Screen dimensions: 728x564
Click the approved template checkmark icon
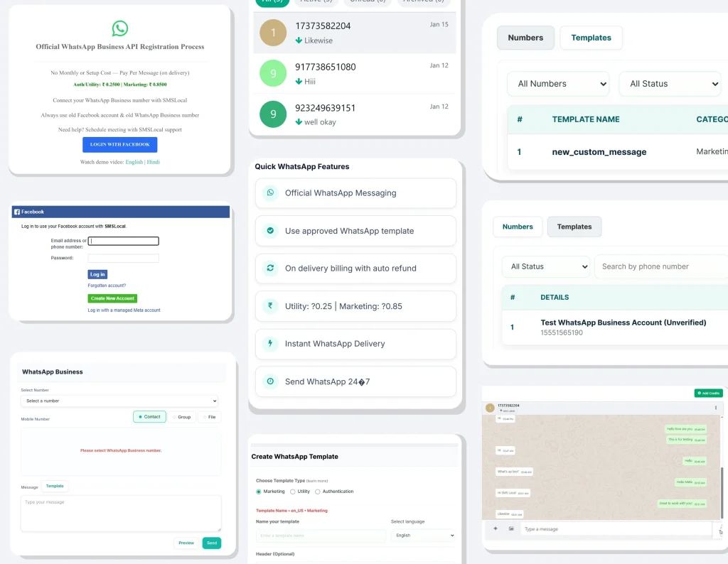pos(269,230)
